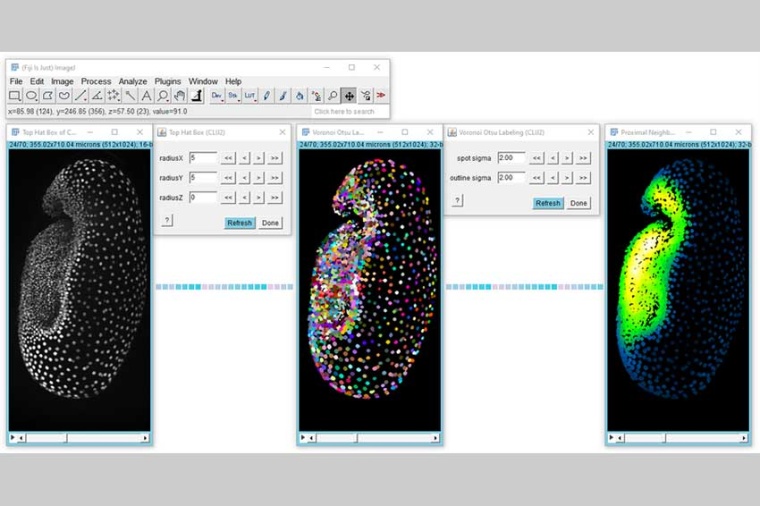760x506 pixels.
Task: Choose the Straight Line tool
Action: pyautogui.click(x=81, y=96)
